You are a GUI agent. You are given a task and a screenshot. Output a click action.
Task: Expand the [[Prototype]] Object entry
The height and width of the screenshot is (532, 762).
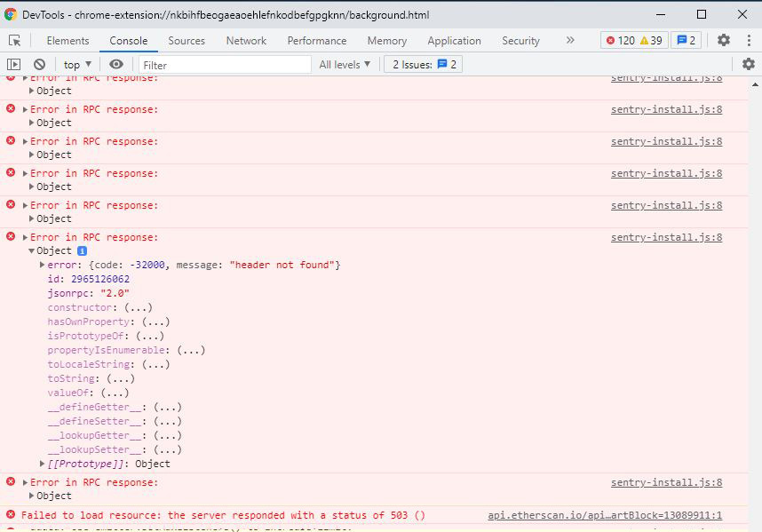point(42,464)
